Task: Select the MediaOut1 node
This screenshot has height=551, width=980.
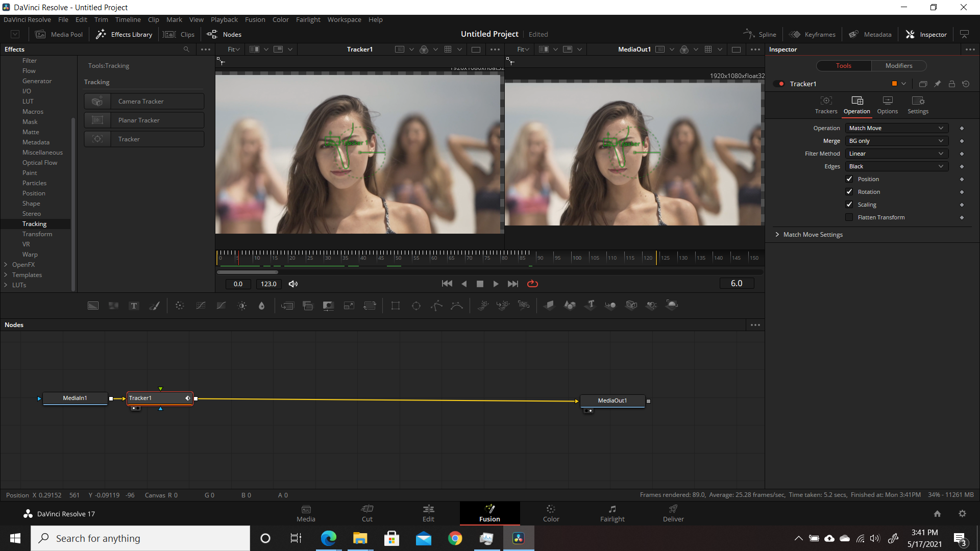Action: 612,400
